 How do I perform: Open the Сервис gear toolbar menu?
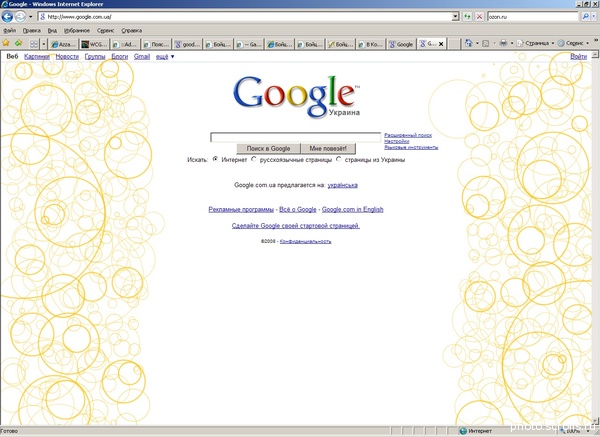coord(573,43)
